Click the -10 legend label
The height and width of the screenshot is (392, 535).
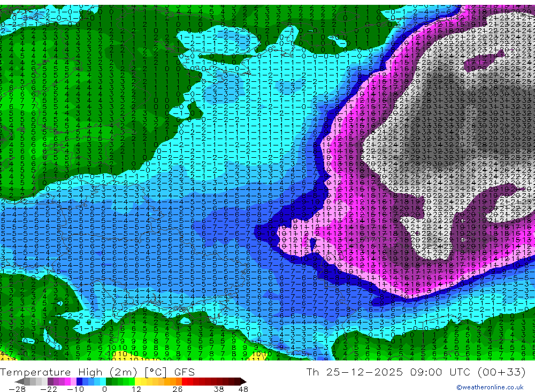click(75, 389)
